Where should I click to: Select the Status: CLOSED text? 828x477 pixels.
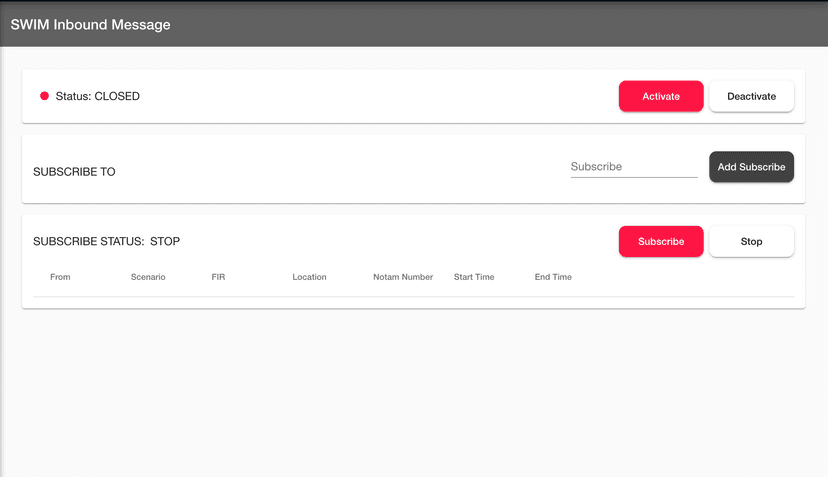98,96
